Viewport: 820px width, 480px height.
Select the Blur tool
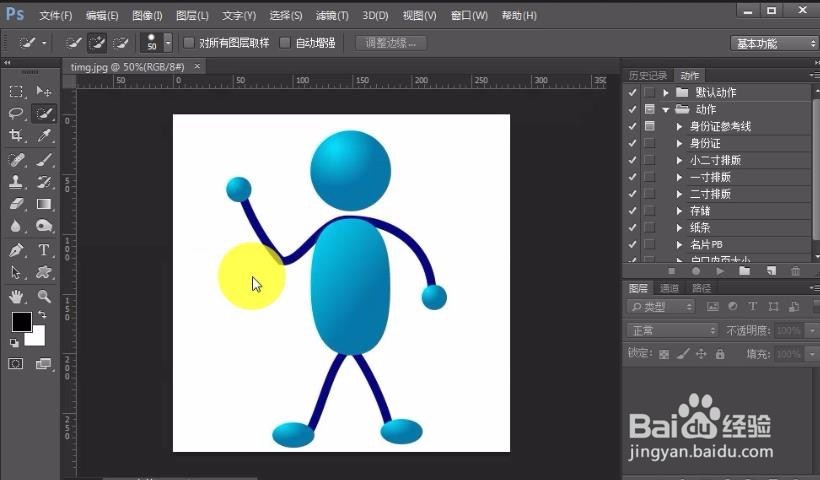click(x=16, y=225)
